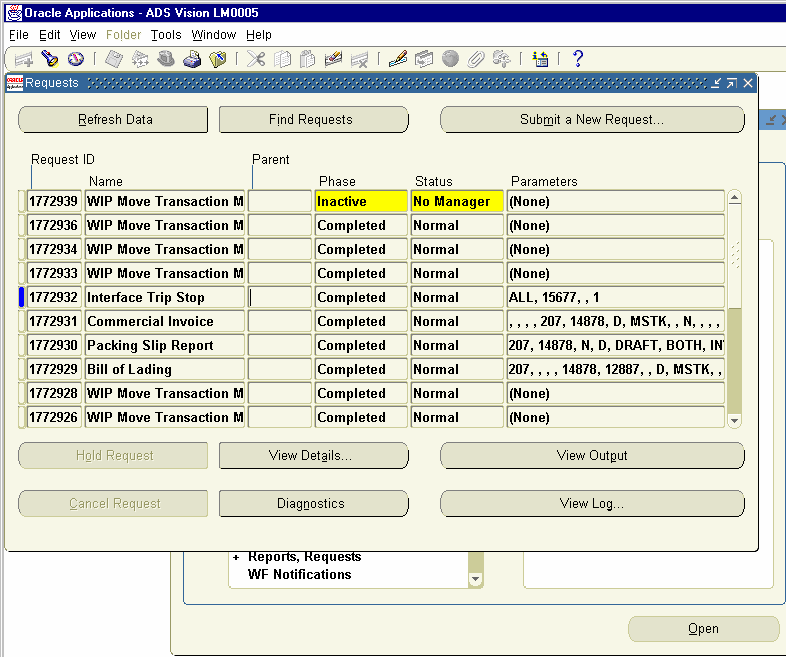Click name field of request 1772928

tap(164, 393)
